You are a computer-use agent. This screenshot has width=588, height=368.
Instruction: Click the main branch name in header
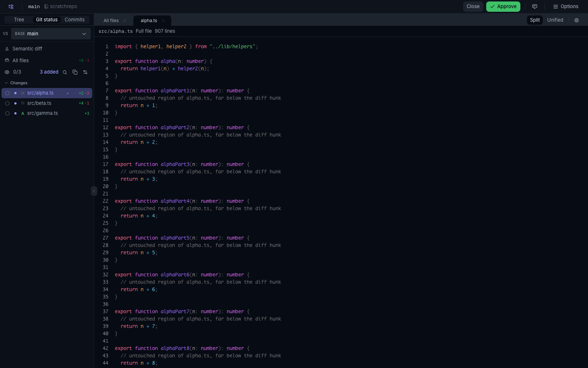(34, 7)
